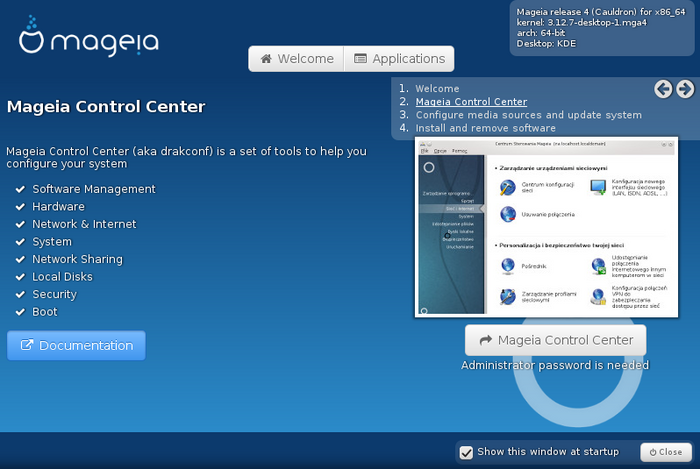Click the previous slide arrow icon
This screenshot has width=700, height=469.
coord(663,89)
